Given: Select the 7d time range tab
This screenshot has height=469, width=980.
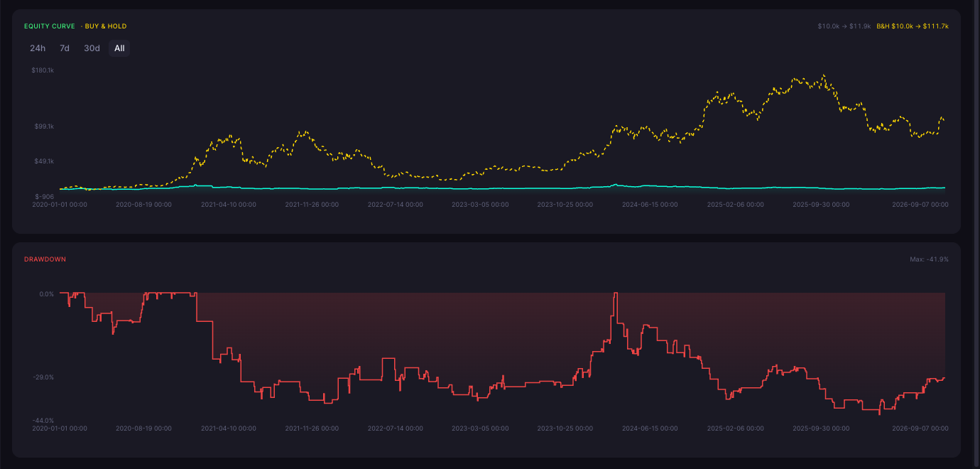Looking at the screenshot, I should click(x=65, y=48).
